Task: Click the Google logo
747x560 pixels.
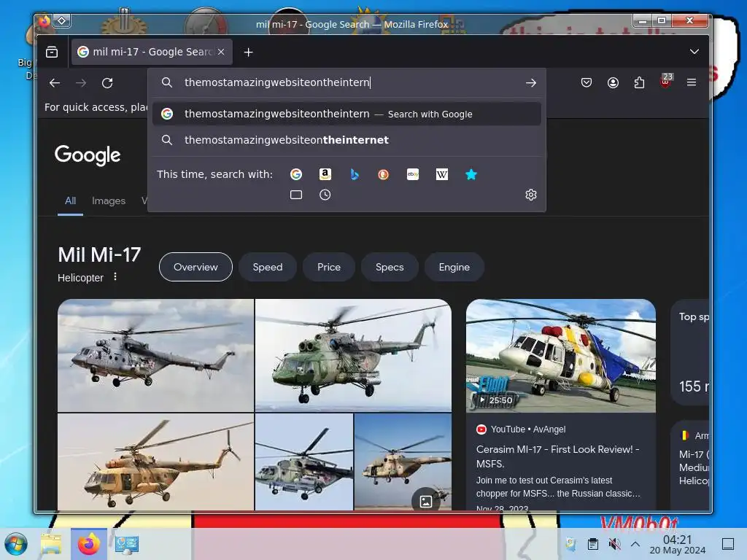Action: [88, 155]
